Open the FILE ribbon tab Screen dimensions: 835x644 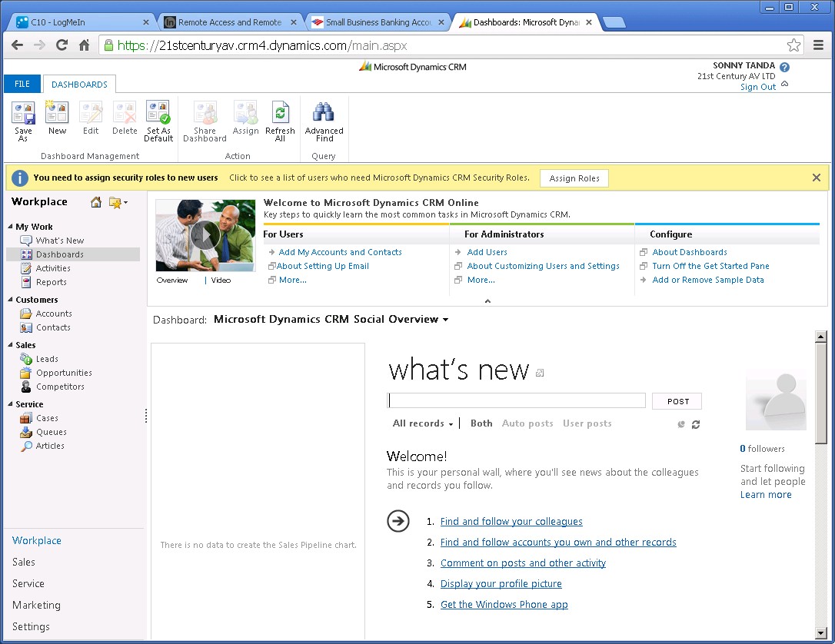point(22,85)
